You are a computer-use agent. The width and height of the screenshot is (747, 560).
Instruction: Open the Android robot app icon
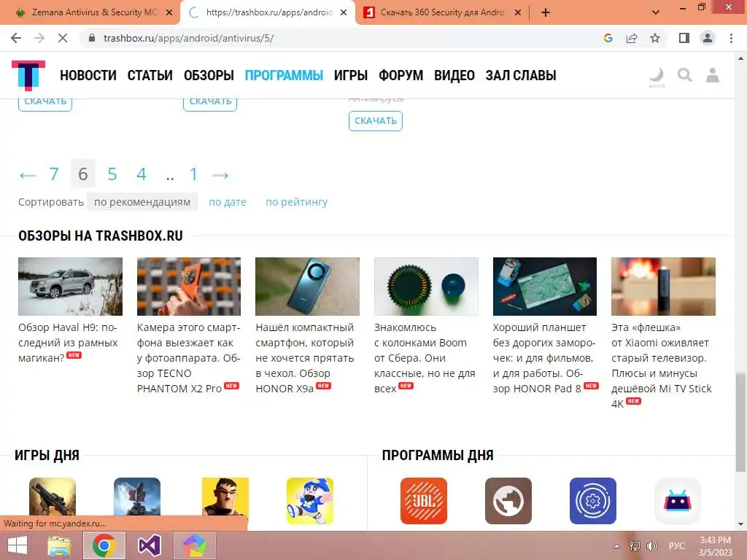pos(678,500)
